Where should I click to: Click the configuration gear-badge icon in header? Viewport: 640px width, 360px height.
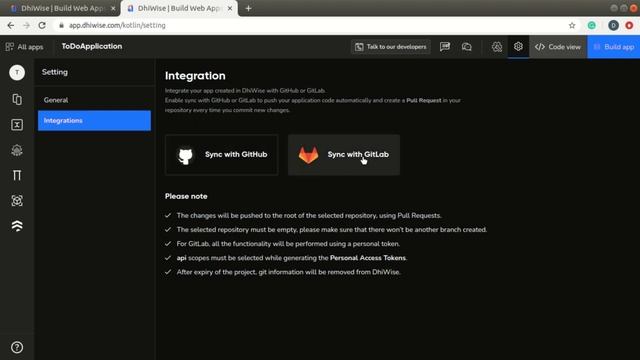[x=497, y=47]
